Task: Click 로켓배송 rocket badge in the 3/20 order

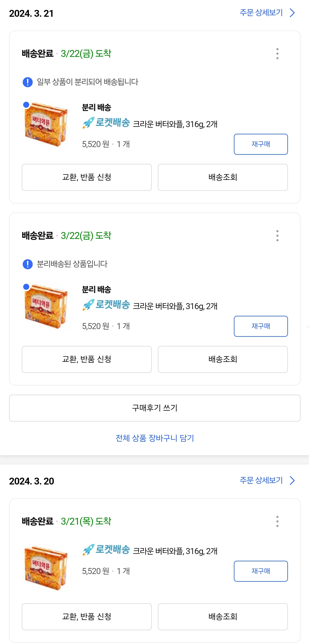Action: tap(106, 550)
